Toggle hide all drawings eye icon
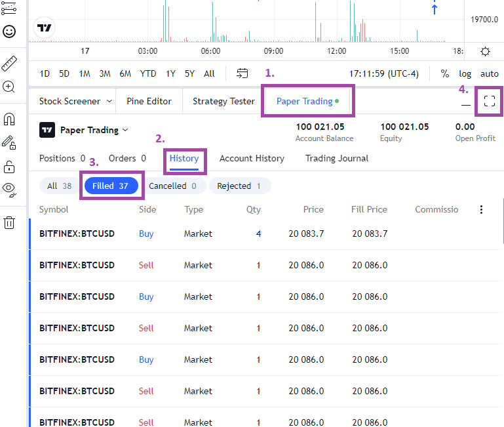This screenshot has width=504, height=427. tap(9, 190)
